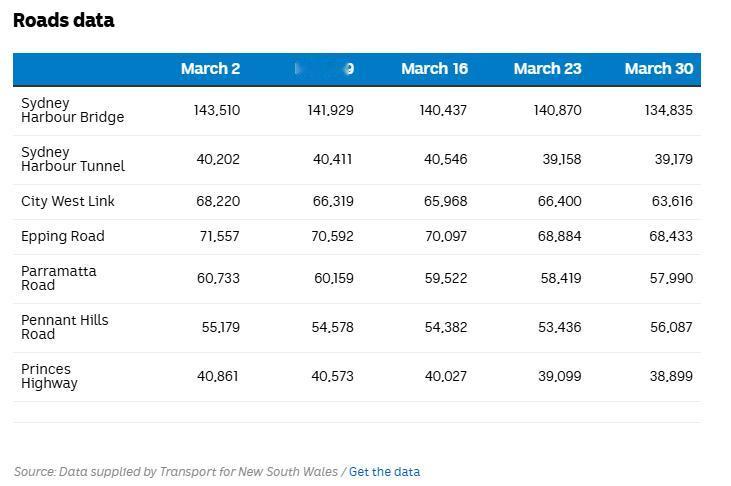Select the March 30 column header
The height and width of the screenshot is (486, 731).
point(658,69)
